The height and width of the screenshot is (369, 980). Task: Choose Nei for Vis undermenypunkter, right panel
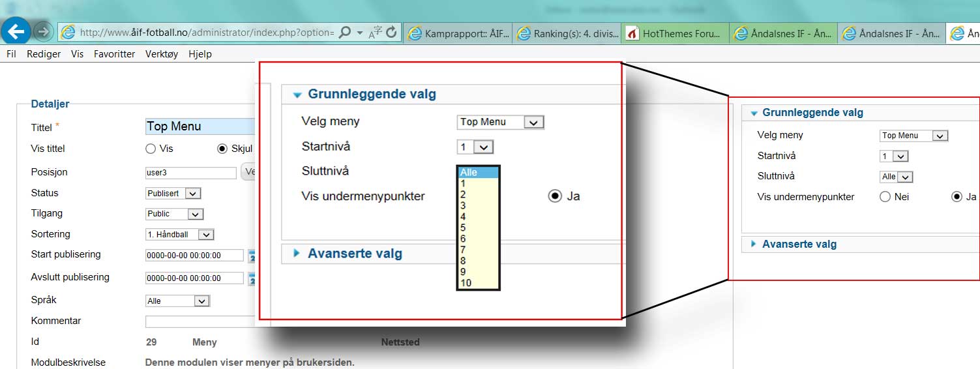tap(885, 196)
